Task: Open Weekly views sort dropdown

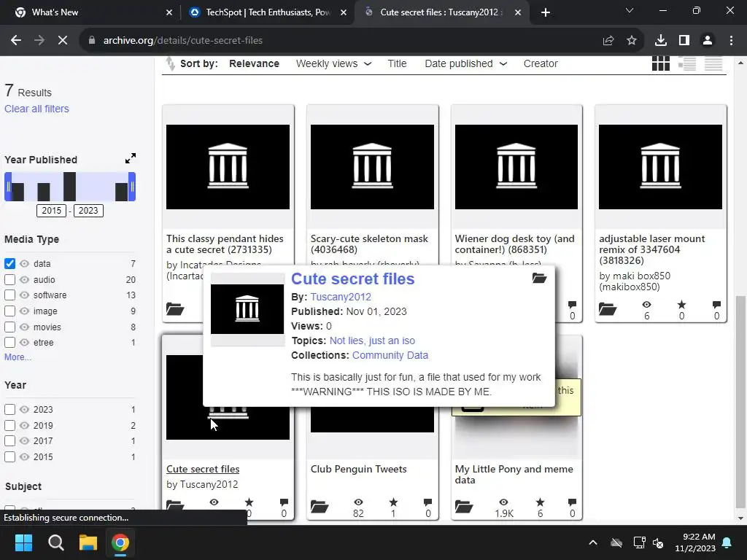Action: [333, 64]
